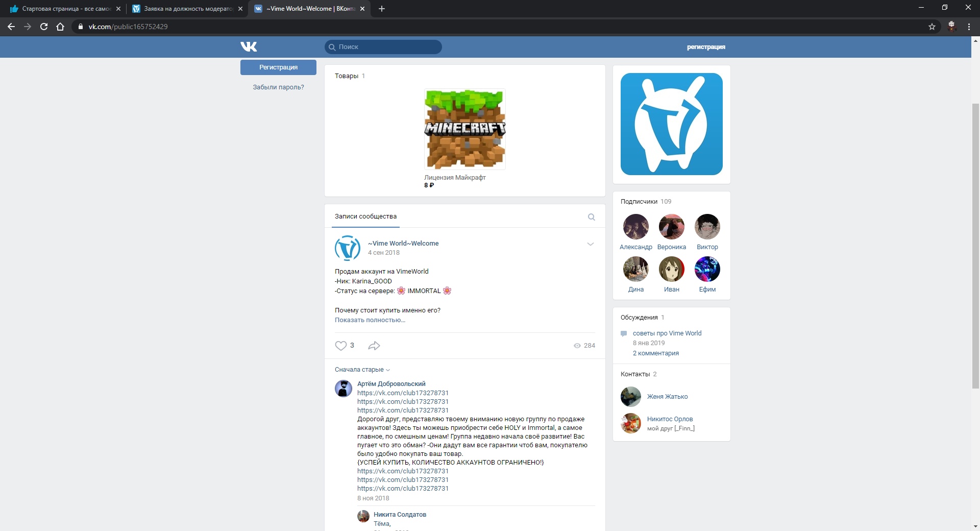Viewport: 980px width, 531px height.
Task: Open browser home page button
Action: point(60,27)
